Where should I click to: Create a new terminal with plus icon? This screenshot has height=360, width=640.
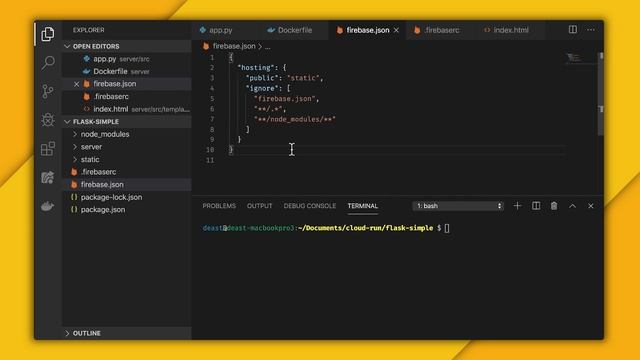point(517,206)
